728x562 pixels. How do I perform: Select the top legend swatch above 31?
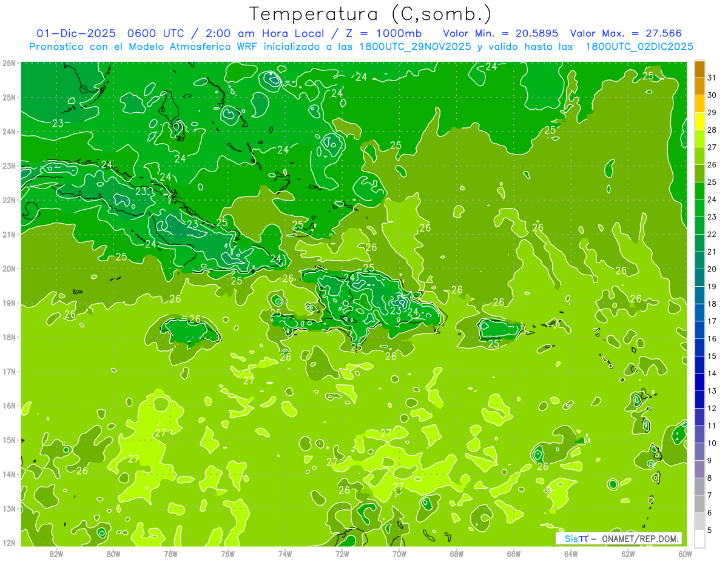(699, 69)
